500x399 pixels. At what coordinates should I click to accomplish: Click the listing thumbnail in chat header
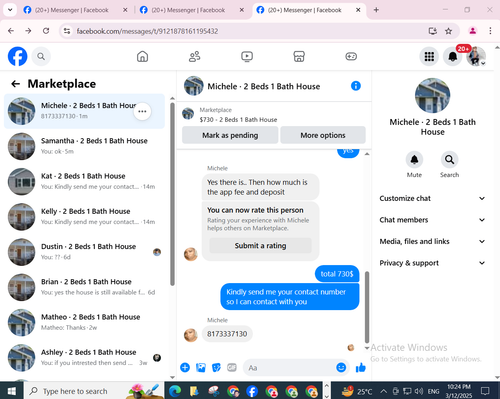193,86
